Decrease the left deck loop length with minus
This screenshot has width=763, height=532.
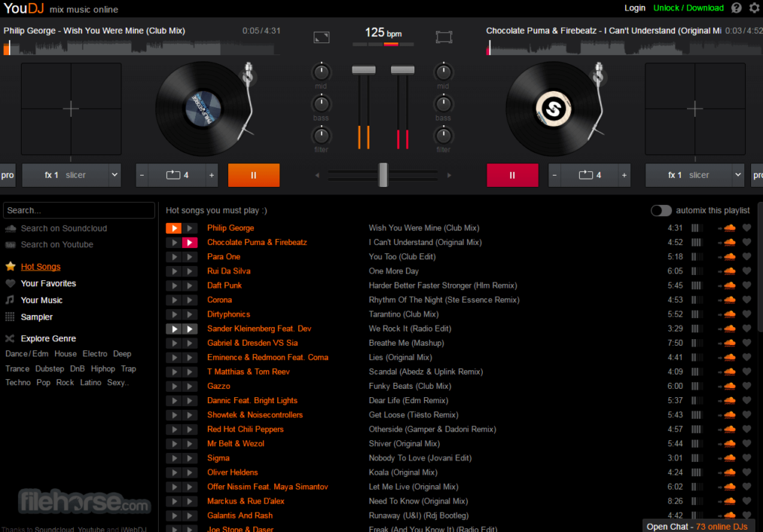142,175
